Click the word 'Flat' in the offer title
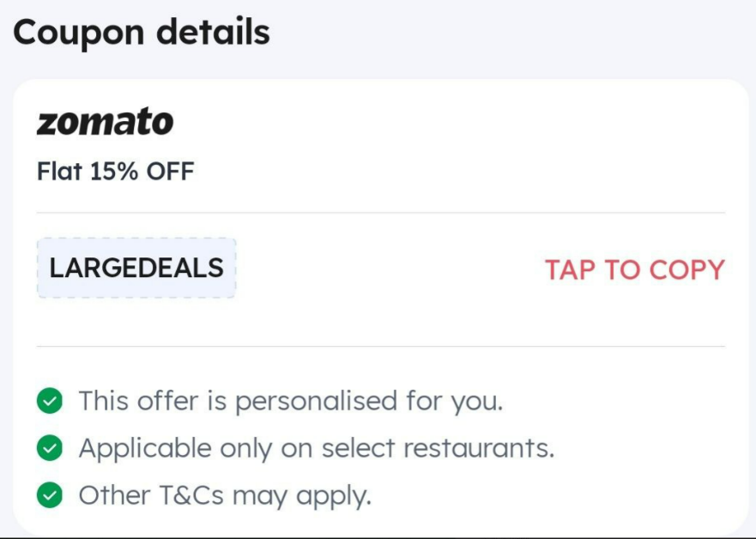756x539 pixels. pyautogui.click(x=60, y=171)
